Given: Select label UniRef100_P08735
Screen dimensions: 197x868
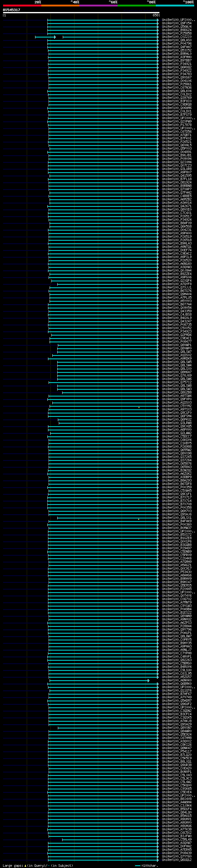Looking at the screenshot, I should point(176,325).
